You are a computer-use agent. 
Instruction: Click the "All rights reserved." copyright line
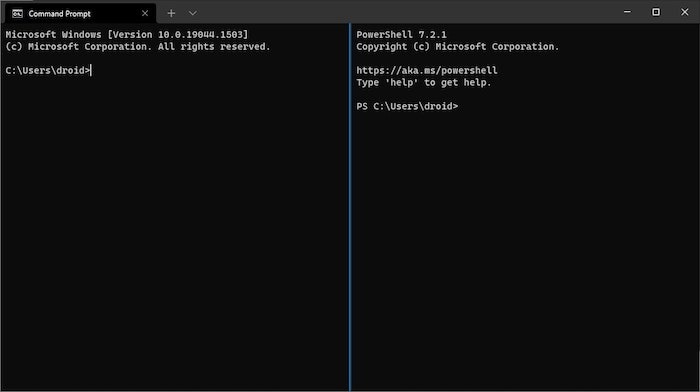click(x=138, y=46)
